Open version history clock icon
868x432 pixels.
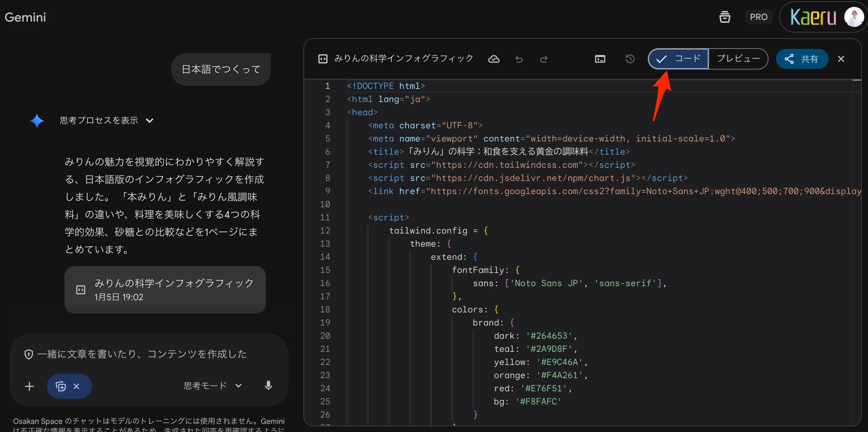point(630,59)
